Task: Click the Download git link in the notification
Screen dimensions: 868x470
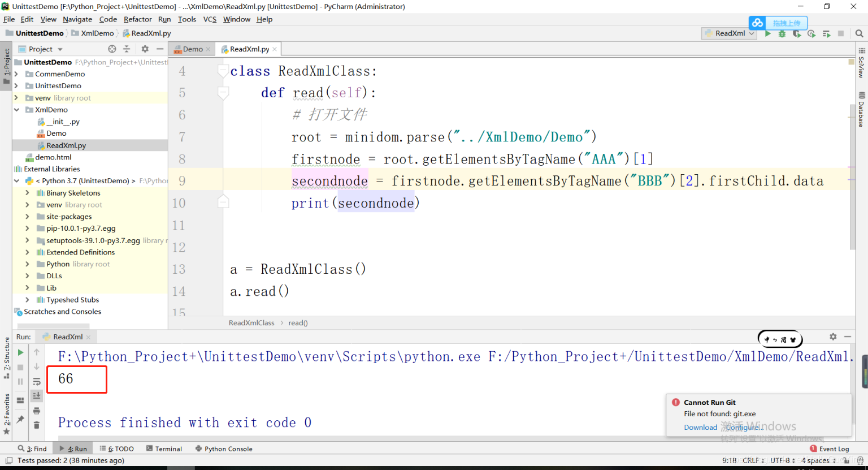Action: pyautogui.click(x=700, y=427)
